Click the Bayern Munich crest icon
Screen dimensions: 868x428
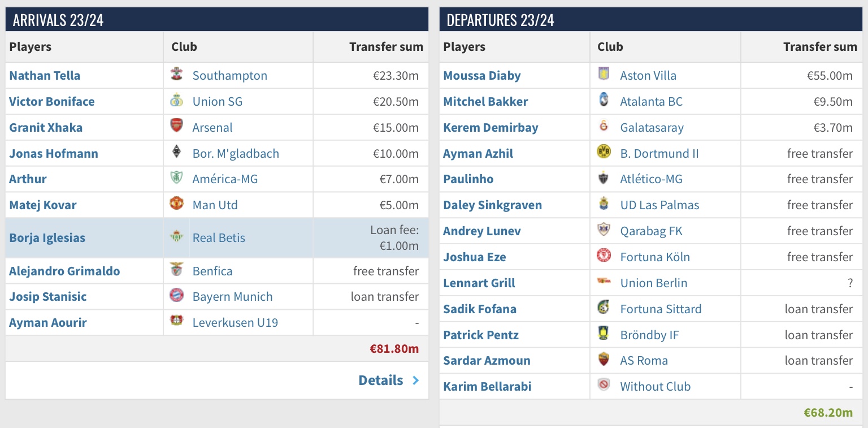click(177, 296)
